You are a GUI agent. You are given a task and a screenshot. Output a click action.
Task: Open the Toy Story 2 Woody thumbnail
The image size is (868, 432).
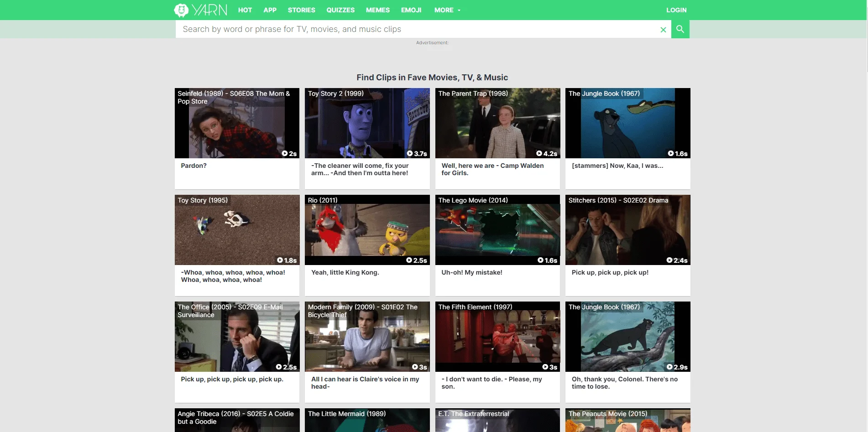pyautogui.click(x=367, y=123)
